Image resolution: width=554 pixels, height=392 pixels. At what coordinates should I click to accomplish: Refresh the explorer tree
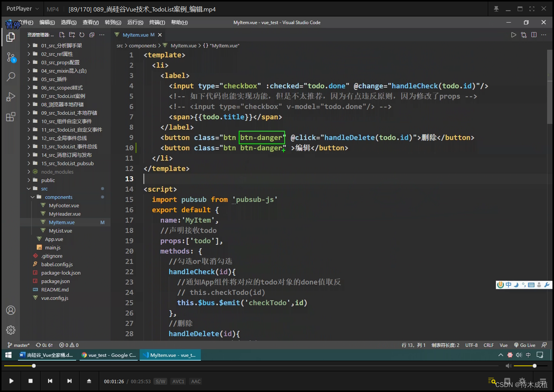click(82, 35)
